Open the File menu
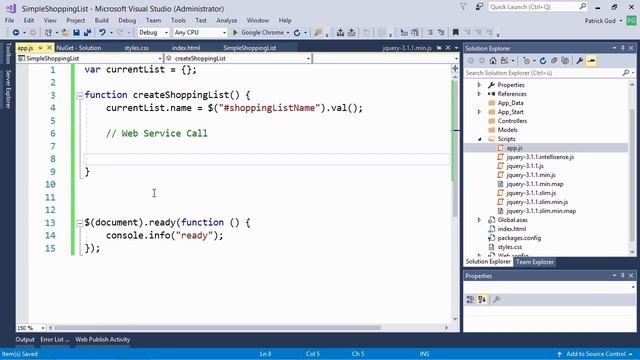 pos(9,20)
